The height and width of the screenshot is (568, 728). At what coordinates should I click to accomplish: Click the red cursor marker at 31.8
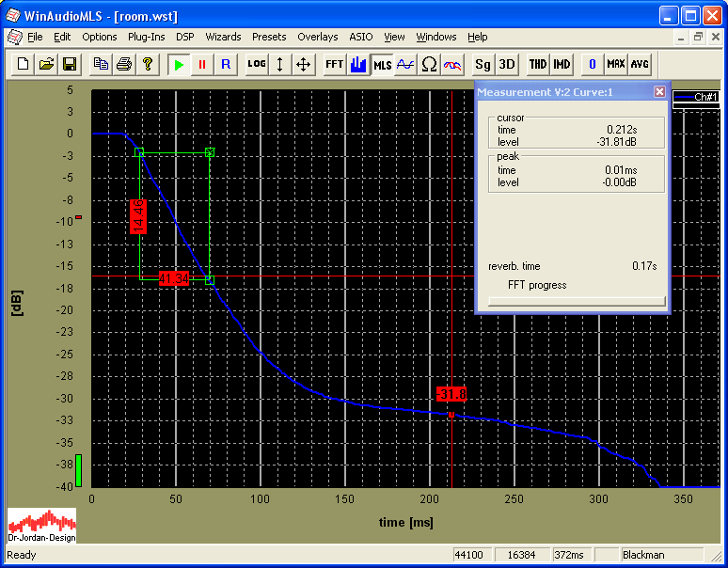point(451,394)
